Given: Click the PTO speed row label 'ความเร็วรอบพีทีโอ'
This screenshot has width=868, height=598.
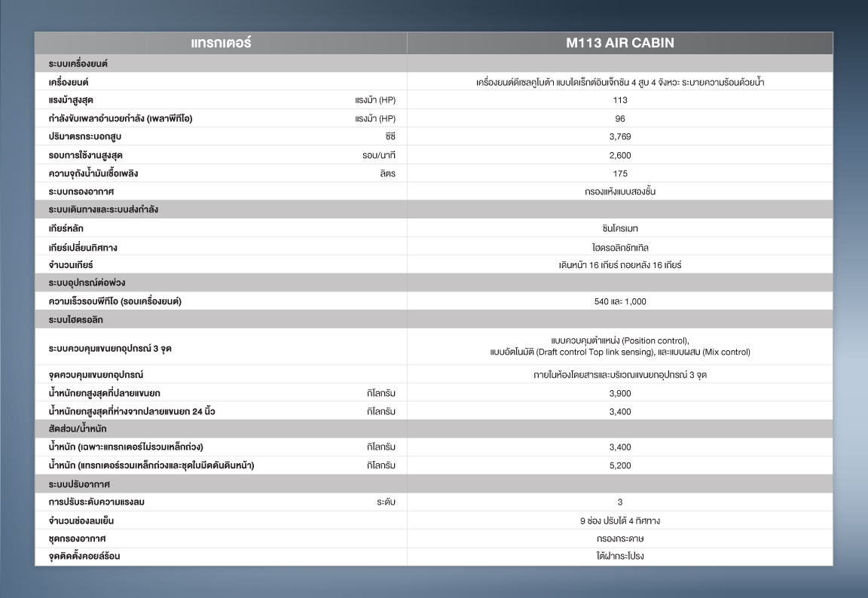Looking at the screenshot, I should click(x=115, y=301).
